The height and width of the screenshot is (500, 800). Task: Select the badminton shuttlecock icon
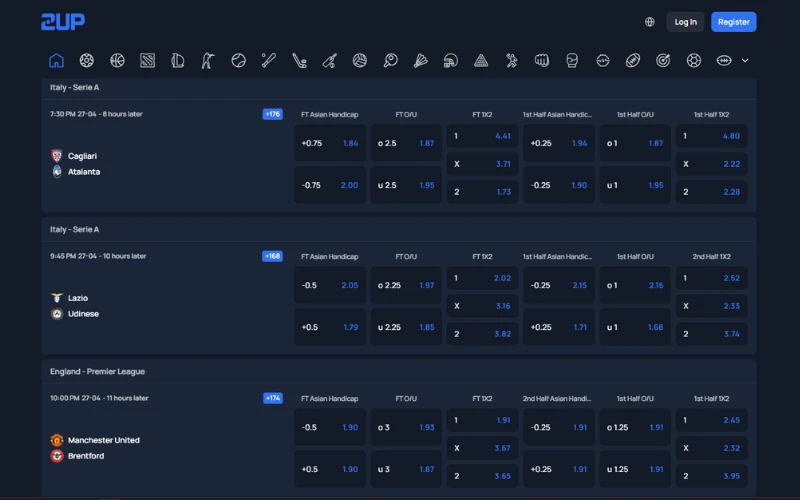pyautogui.click(x=420, y=60)
